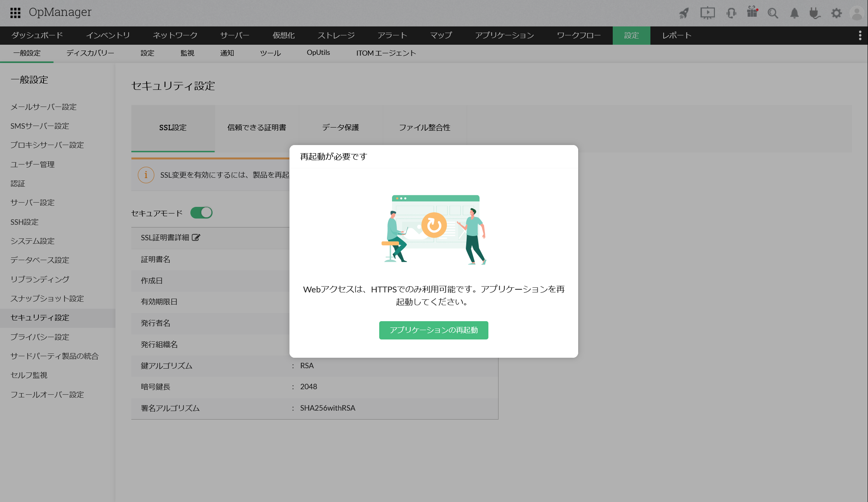
Task: Open the alarm bell notifications
Action: tap(794, 13)
